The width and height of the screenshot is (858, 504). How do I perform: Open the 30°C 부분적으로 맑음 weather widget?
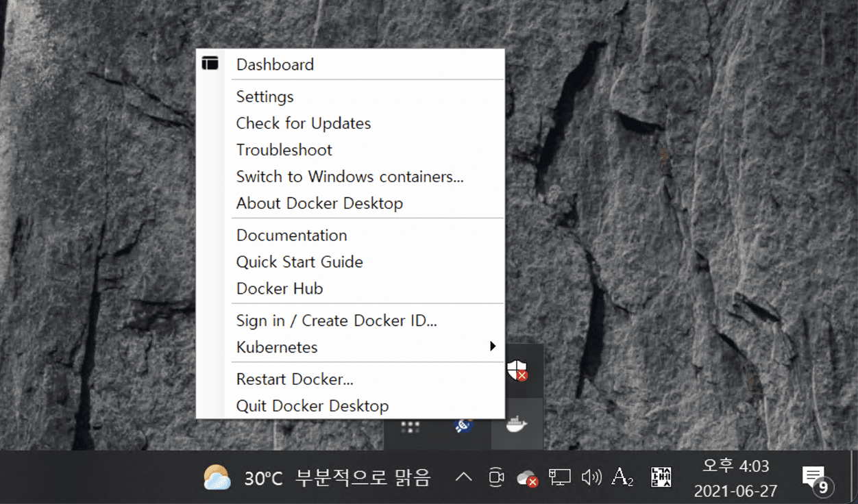pos(317,477)
